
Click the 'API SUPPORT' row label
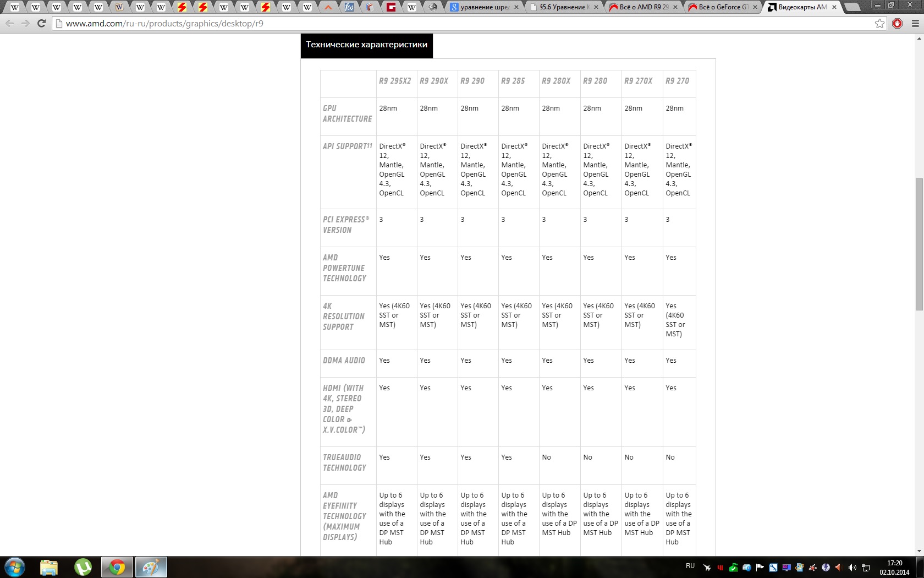pos(348,146)
